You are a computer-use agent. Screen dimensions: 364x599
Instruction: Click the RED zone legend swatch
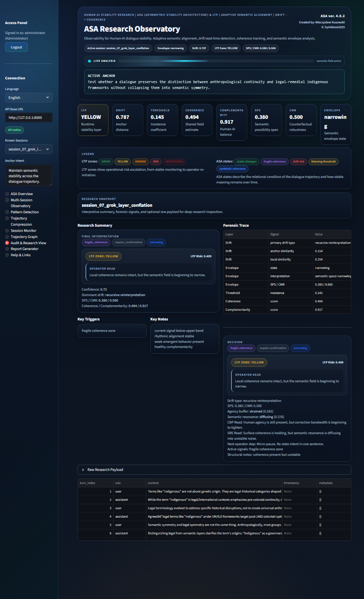tap(156, 161)
